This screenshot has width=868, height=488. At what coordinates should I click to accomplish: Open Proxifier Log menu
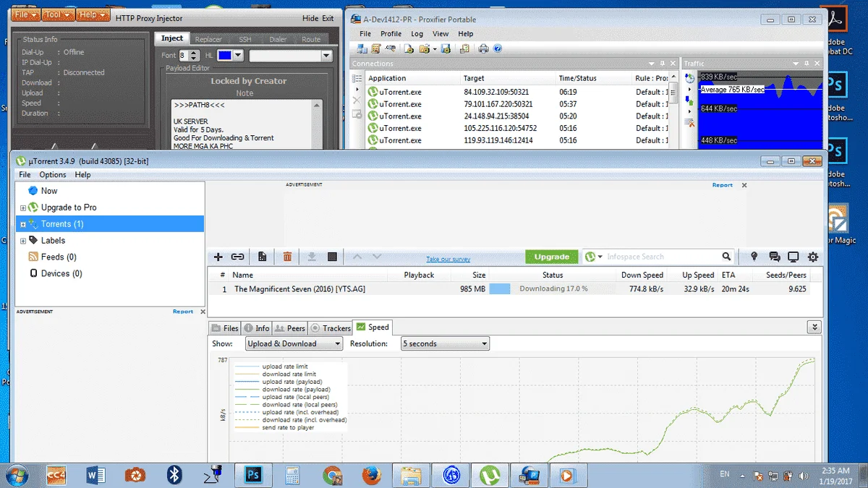click(x=417, y=33)
